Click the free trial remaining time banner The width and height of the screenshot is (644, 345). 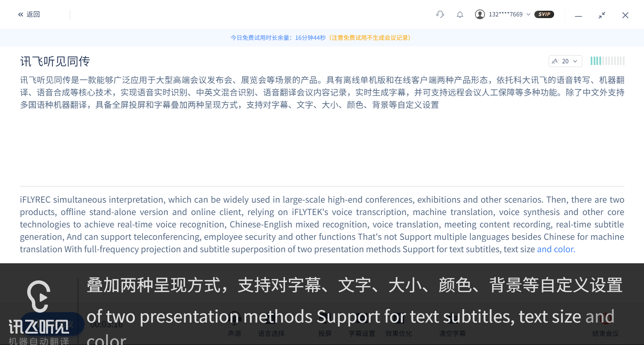click(x=321, y=38)
